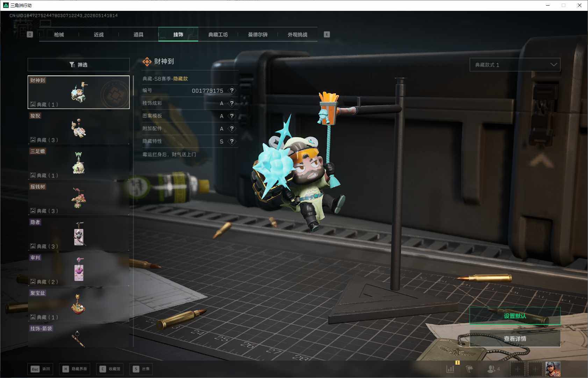Click the 典藏 image icon on 摇钱树 card

click(33, 211)
